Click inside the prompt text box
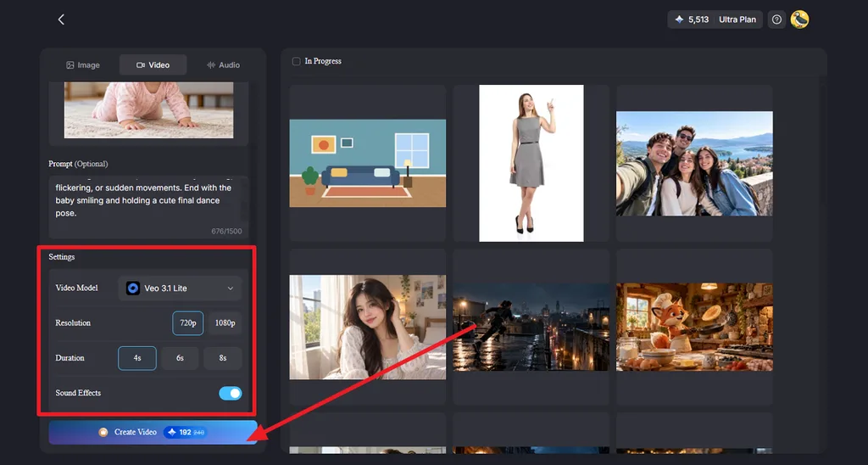The height and width of the screenshot is (465, 868). click(x=148, y=207)
